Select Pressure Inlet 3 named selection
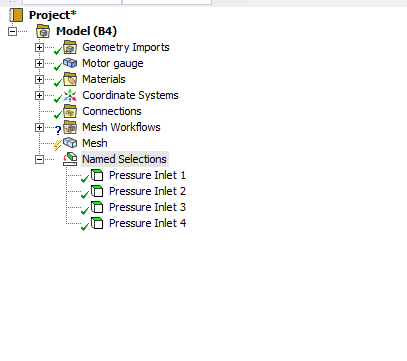The height and width of the screenshot is (361, 407). point(147,207)
